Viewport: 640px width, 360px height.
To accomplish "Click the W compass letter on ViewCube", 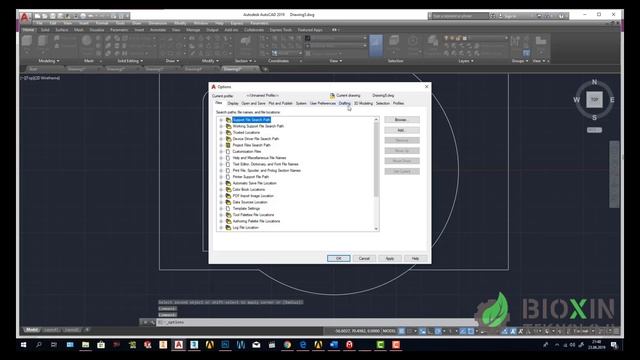I will pos(577,100).
